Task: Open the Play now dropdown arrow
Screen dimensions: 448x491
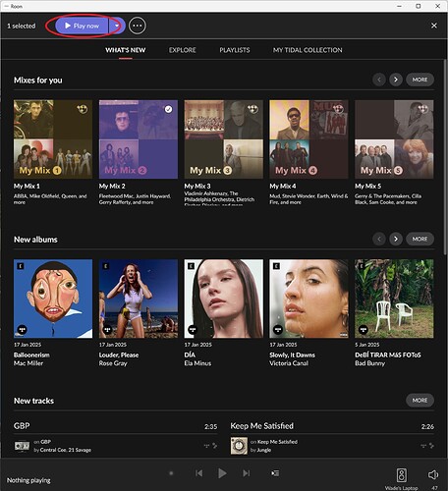Action: [x=117, y=26]
